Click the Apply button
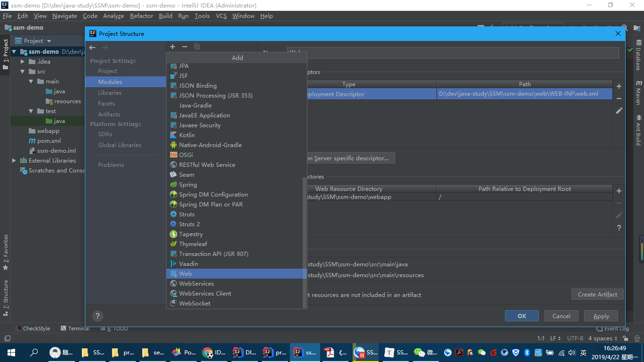 (x=601, y=316)
